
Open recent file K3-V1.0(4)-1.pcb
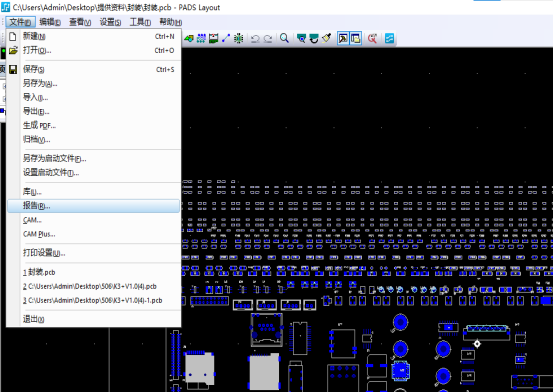pyautogui.click(x=93, y=300)
